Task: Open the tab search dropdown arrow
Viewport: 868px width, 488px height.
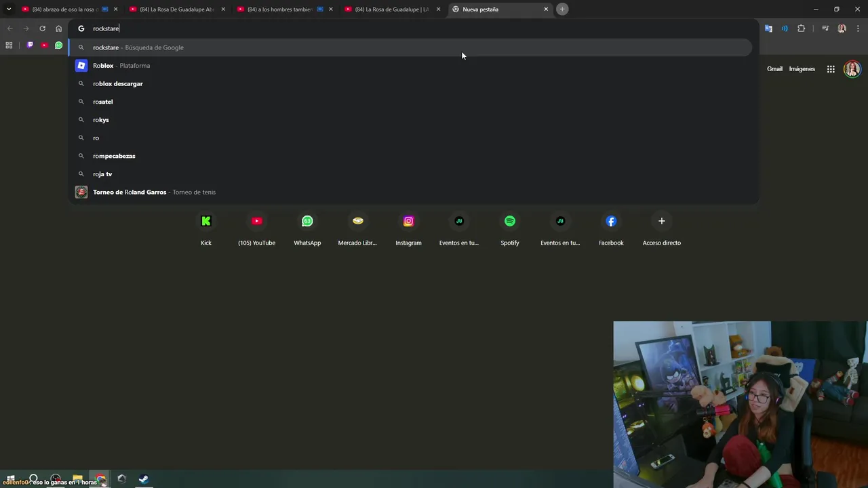Action: click(x=8, y=9)
